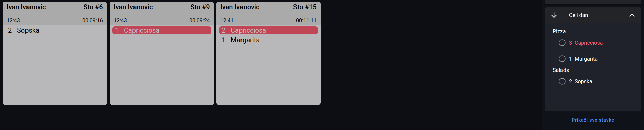
Task: Click timer 00:11:11 on Sto #15
Action: [306, 20]
